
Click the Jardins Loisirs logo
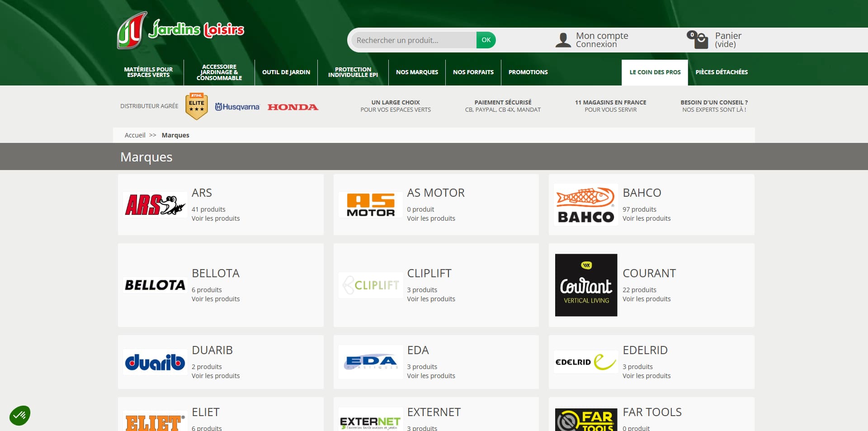tap(180, 30)
